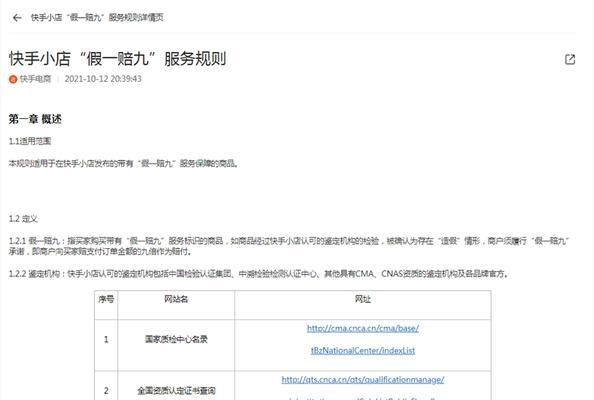Image resolution: width=594 pixels, height=400 pixels.
Task: Open the qts.cnca.cn qualificationmanage link
Action: pyautogui.click(x=363, y=380)
